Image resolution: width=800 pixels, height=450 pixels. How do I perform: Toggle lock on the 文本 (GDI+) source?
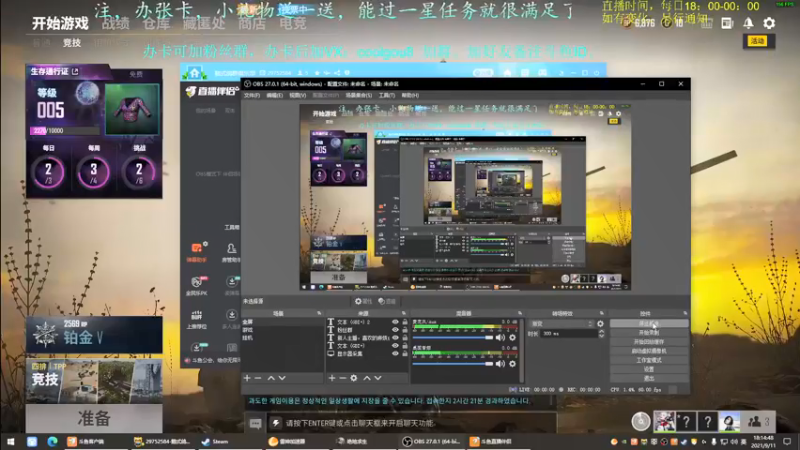(x=405, y=345)
